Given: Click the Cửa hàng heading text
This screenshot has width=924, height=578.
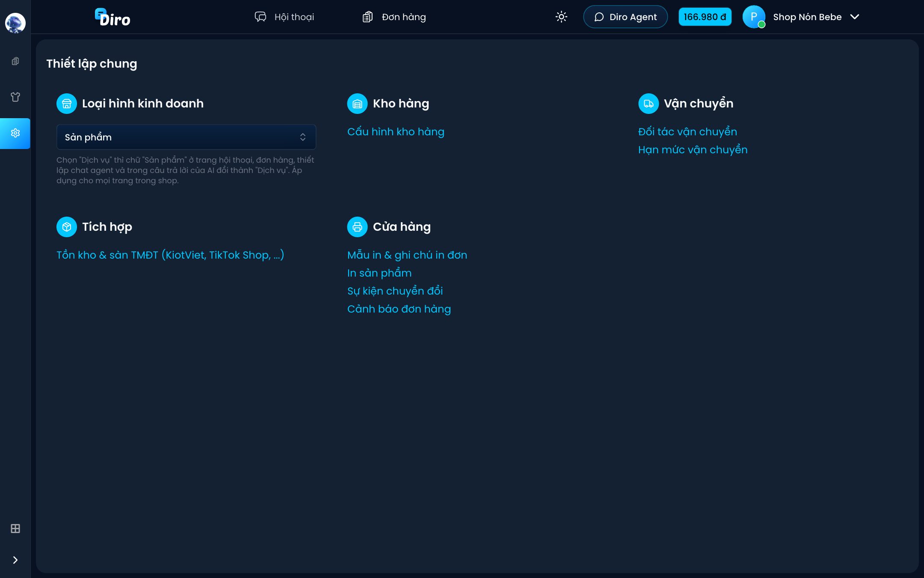Looking at the screenshot, I should [x=402, y=227].
